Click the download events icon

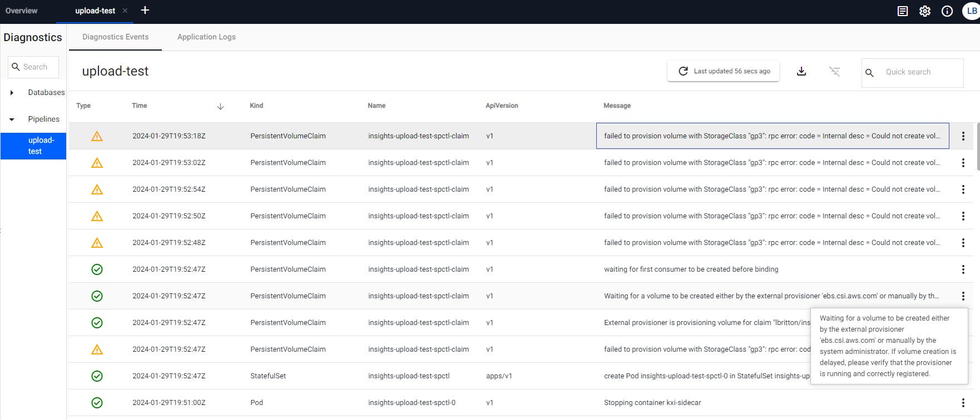801,71
